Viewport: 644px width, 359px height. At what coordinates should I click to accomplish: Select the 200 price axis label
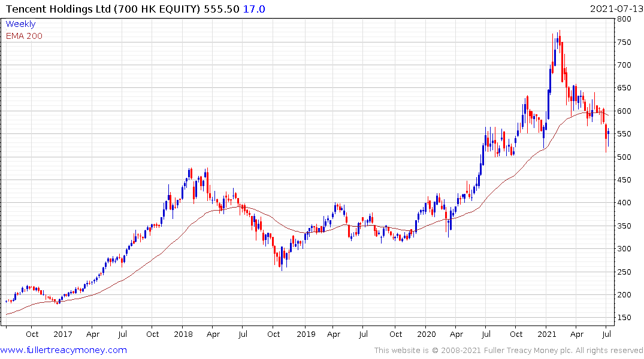click(x=624, y=294)
